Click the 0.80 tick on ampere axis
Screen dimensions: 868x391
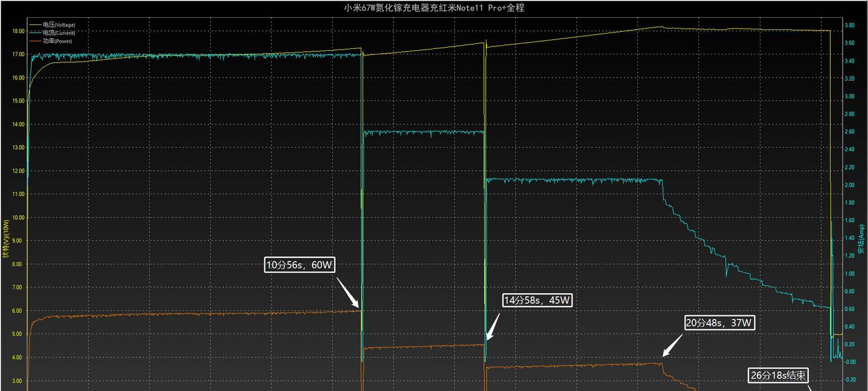(x=849, y=291)
